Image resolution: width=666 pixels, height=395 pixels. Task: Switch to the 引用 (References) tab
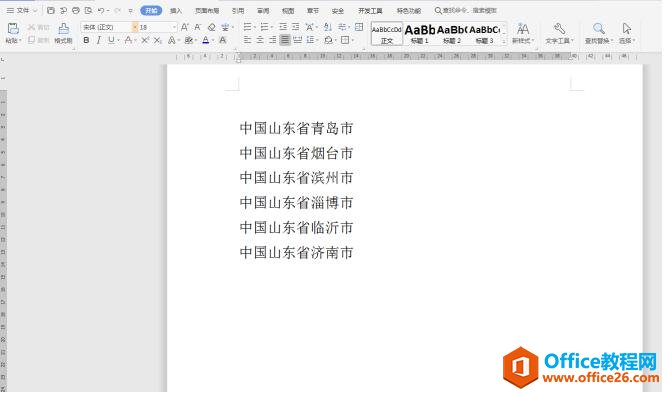(238, 11)
